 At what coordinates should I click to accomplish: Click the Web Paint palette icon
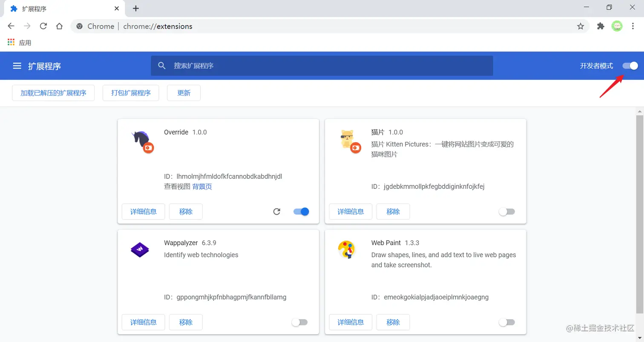(347, 250)
